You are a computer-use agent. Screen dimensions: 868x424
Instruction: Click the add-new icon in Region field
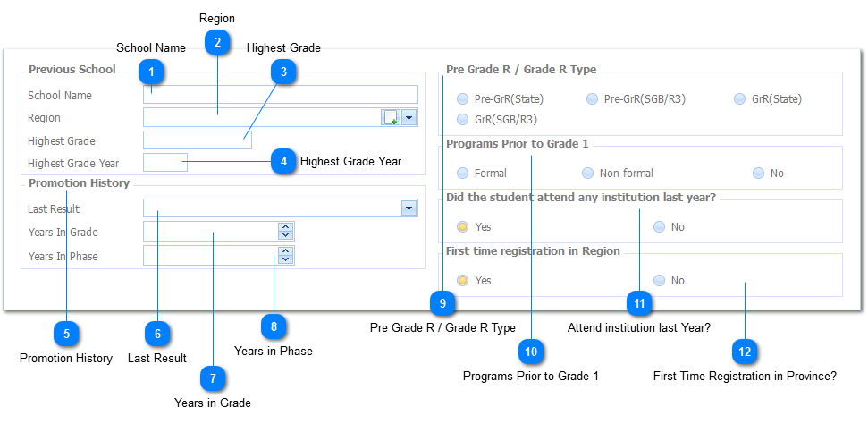pyautogui.click(x=391, y=117)
